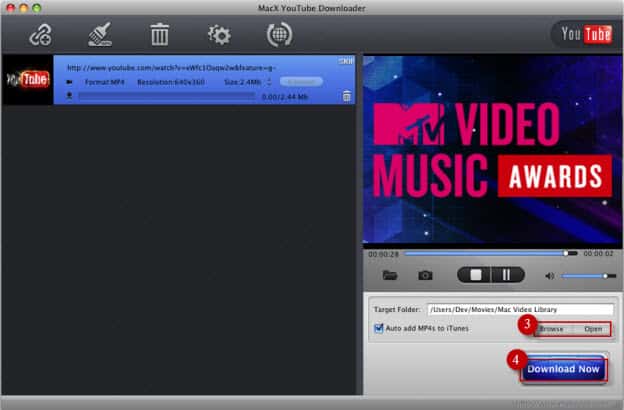Click the folder icon under the preview
624x410 pixels.
pyautogui.click(x=390, y=275)
